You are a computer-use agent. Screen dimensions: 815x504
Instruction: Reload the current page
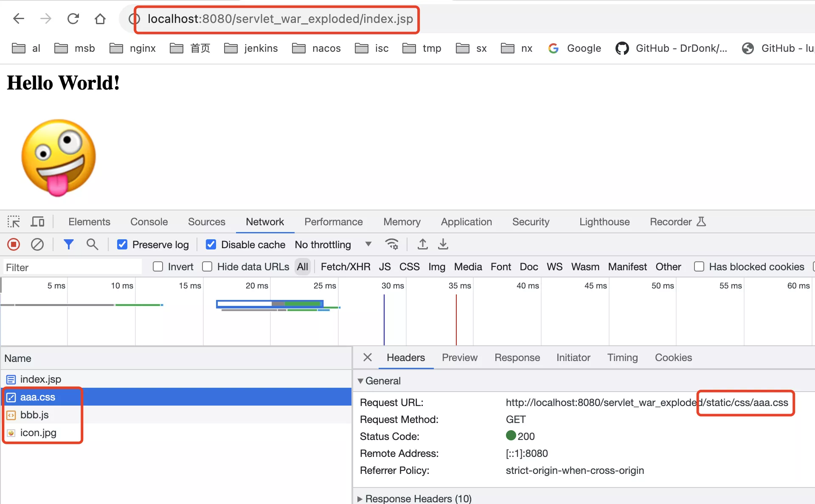73,19
